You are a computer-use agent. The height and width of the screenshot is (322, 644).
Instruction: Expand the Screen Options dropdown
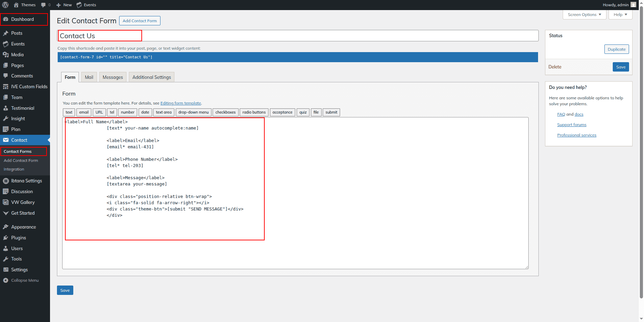click(x=584, y=15)
